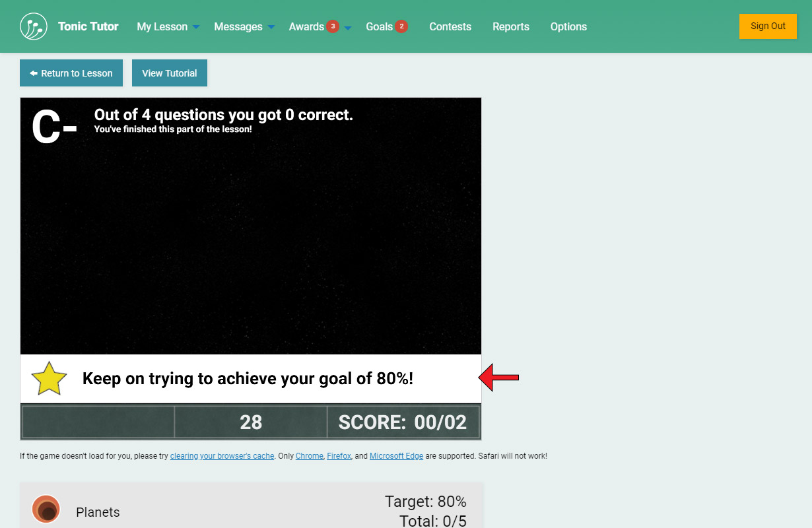This screenshot has width=812, height=528.
Task: Open the Microsoft Edge link
Action: (396, 456)
